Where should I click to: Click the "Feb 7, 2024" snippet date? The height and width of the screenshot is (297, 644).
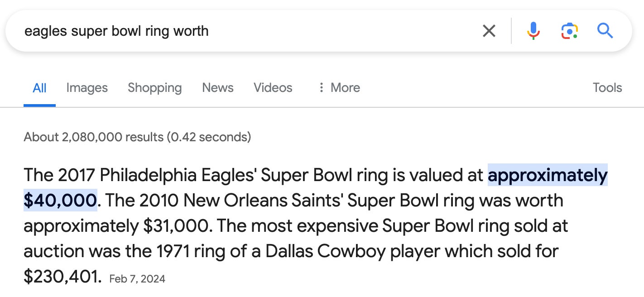137,279
